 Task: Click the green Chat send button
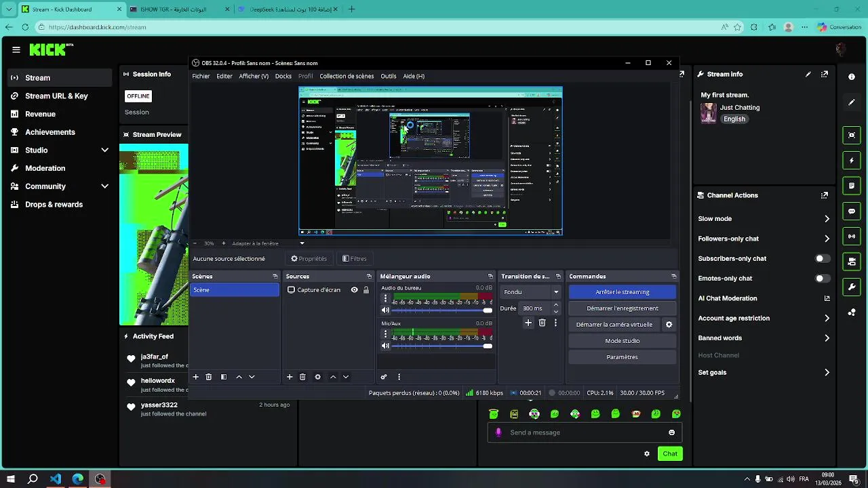[x=670, y=454]
